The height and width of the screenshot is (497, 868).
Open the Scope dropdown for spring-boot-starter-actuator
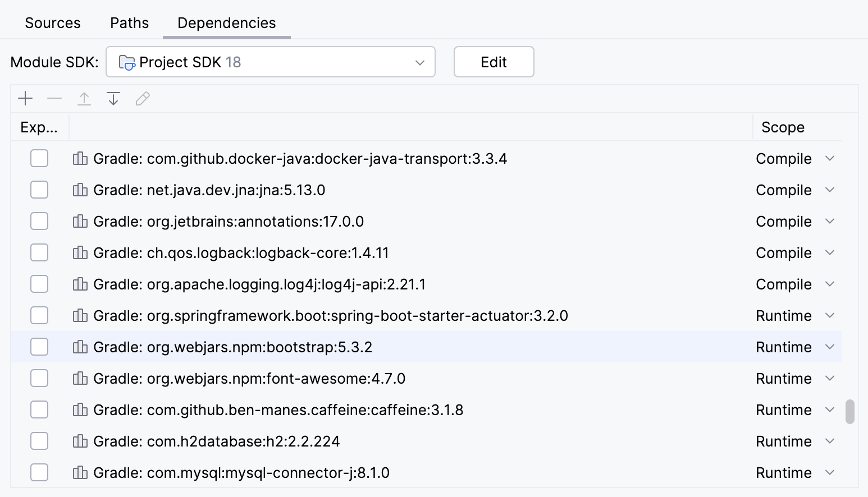pyautogui.click(x=830, y=315)
